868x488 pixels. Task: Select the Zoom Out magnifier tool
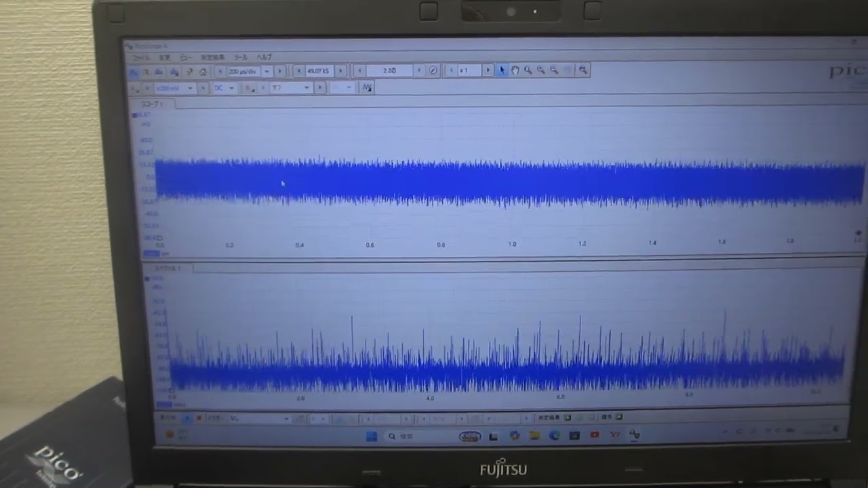click(554, 70)
